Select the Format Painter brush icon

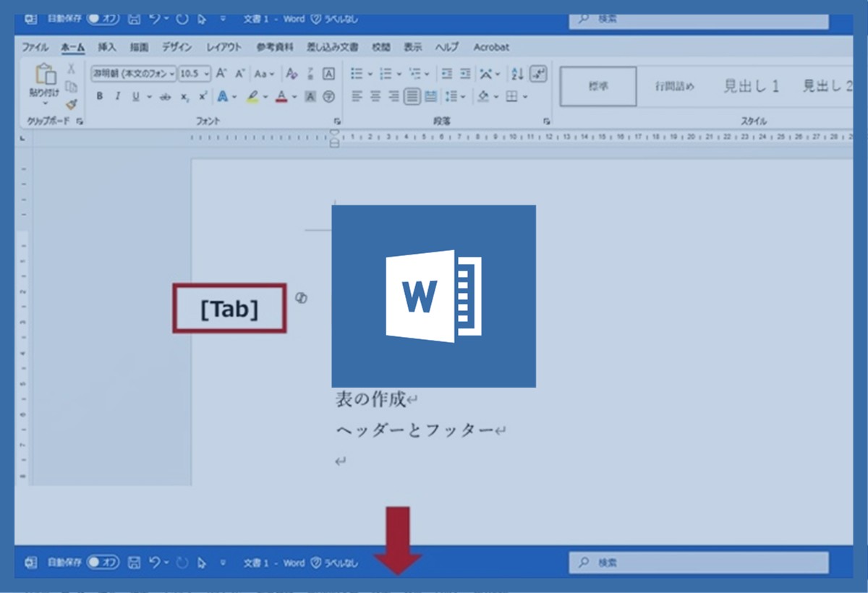pyautogui.click(x=71, y=104)
